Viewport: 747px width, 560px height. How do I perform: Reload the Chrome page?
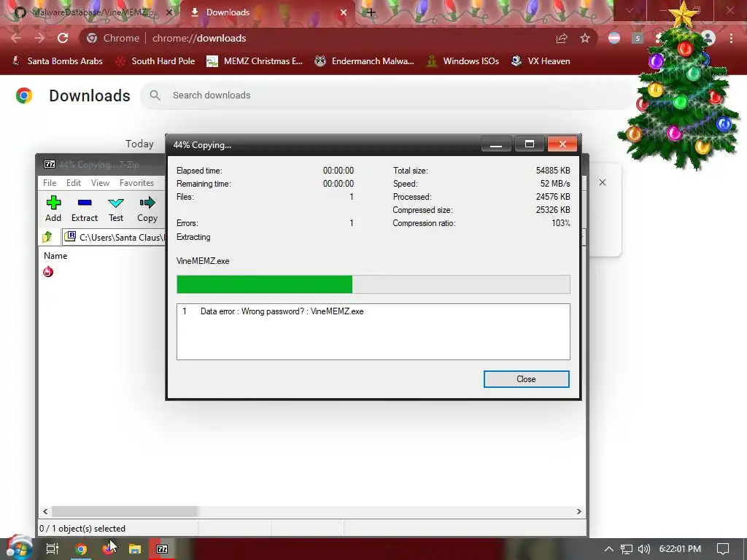tap(63, 38)
